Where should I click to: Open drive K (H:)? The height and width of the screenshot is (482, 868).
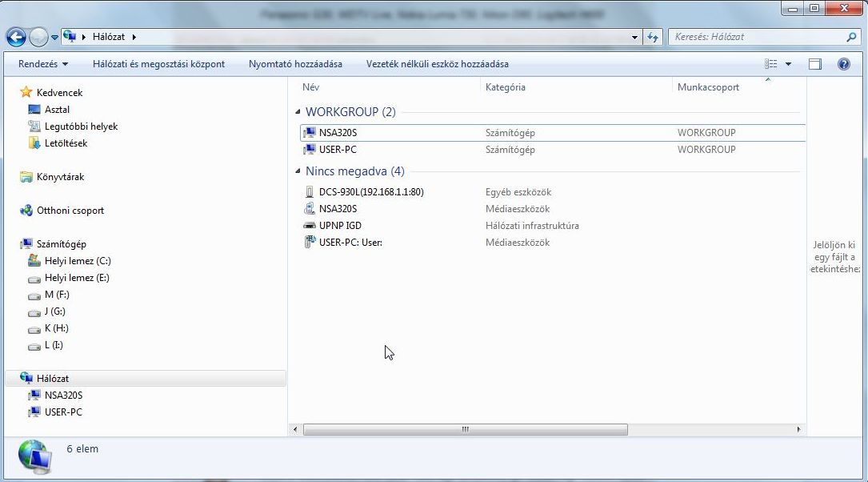point(57,328)
